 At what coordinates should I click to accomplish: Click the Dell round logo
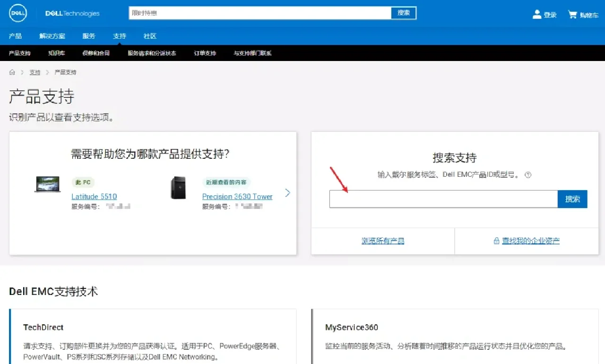click(x=17, y=13)
